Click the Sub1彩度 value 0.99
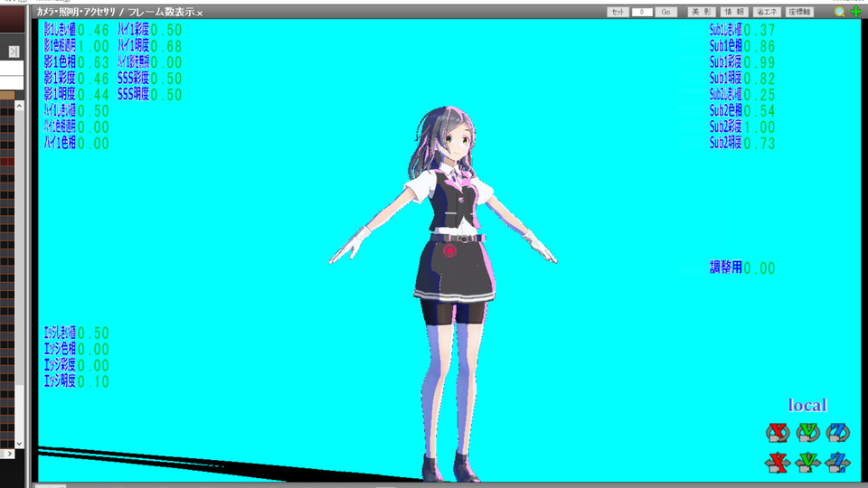Viewport: 868px width, 488px height. [759, 62]
